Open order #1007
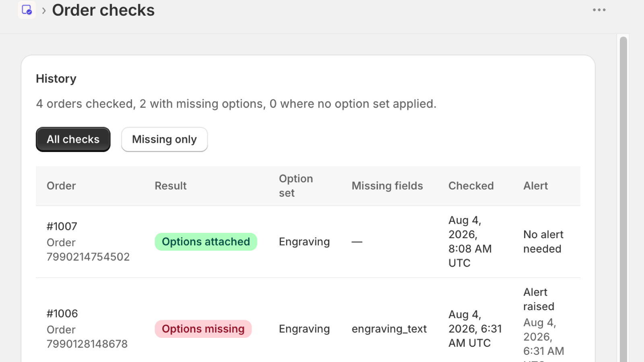The image size is (644, 362). pos(62,226)
